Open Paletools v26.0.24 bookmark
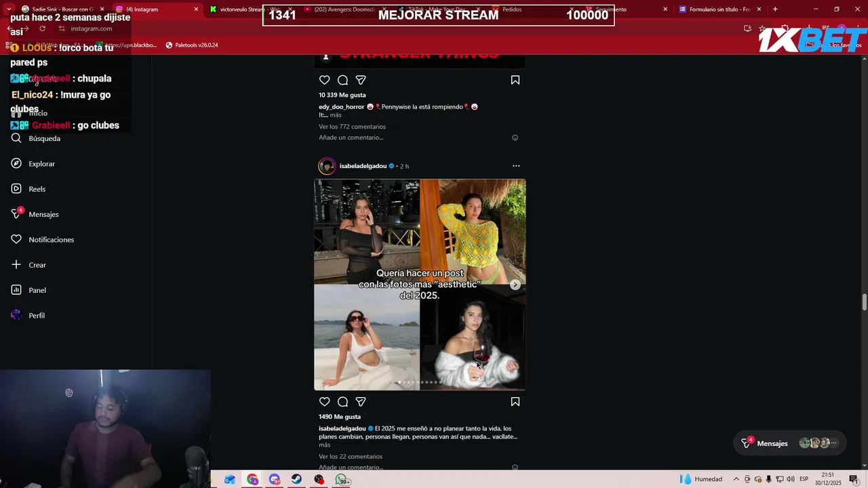The height and width of the screenshot is (488, 868). pyautogui.click(x=191, y=45)
